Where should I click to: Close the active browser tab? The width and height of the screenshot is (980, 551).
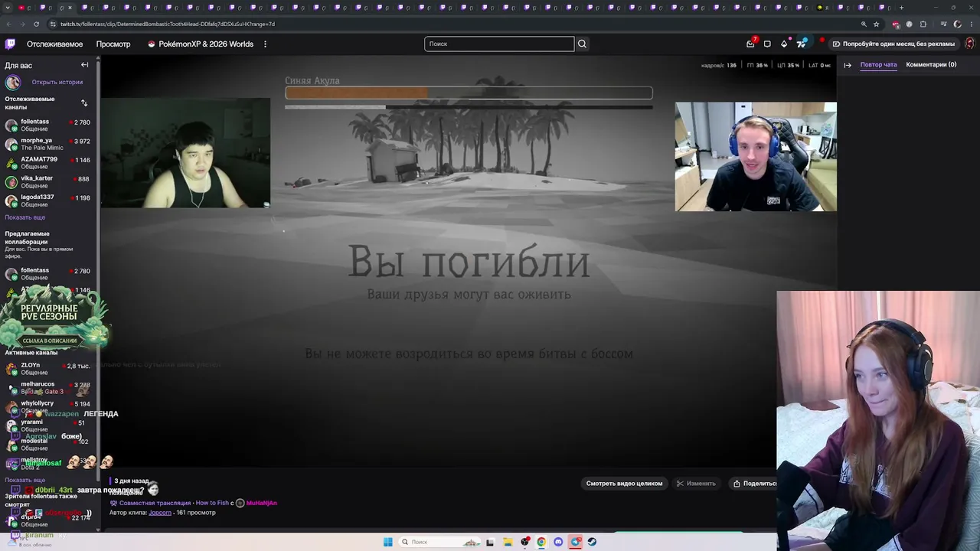pyautogui.click(x=70, y=8)
